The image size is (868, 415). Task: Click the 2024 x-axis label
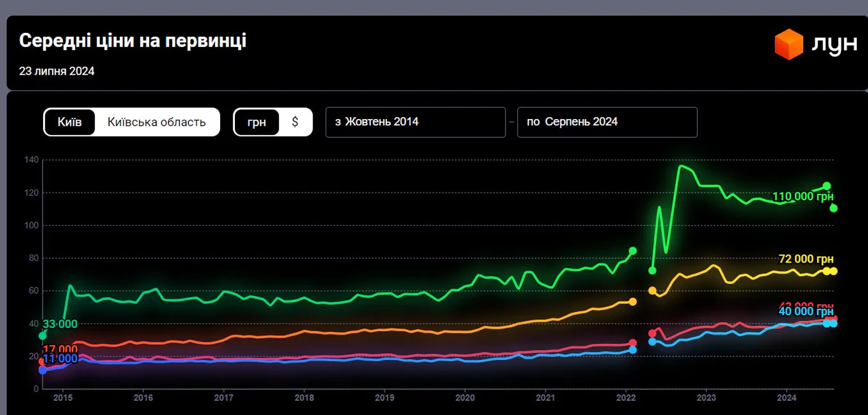point(787,398)
